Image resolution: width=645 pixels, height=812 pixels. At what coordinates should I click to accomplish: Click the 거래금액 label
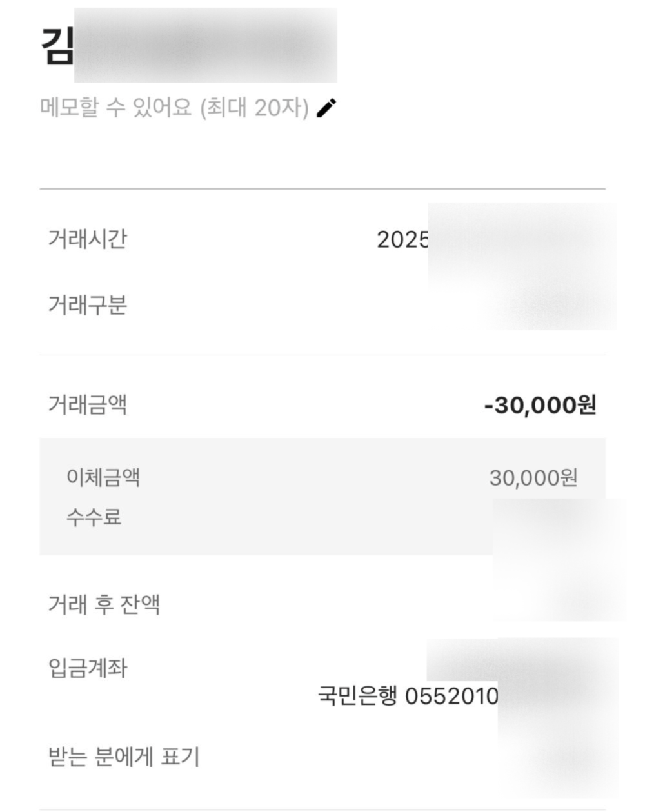pyautogui.click(x=87, y=404)
